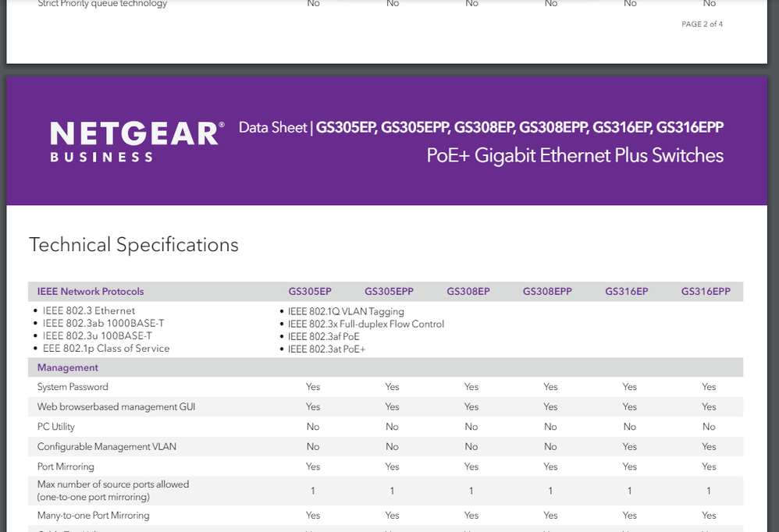Click GS305EP value for Web browserbased management GUI
Screen dimensions: 779x532
click(313, 406)
